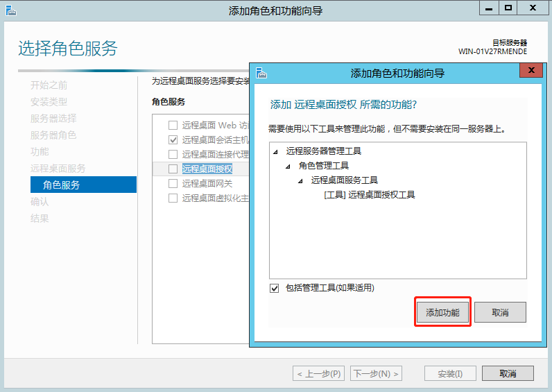Collapse the 远程桌面服务工具 tree node
Screen dimensions: 552x392
point(301,181)
